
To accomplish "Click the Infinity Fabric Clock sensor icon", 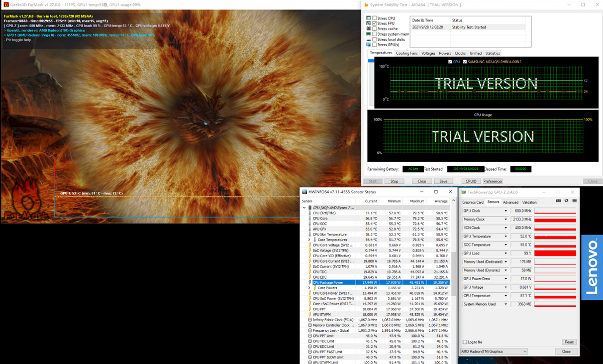I will (x=310, y=319).
